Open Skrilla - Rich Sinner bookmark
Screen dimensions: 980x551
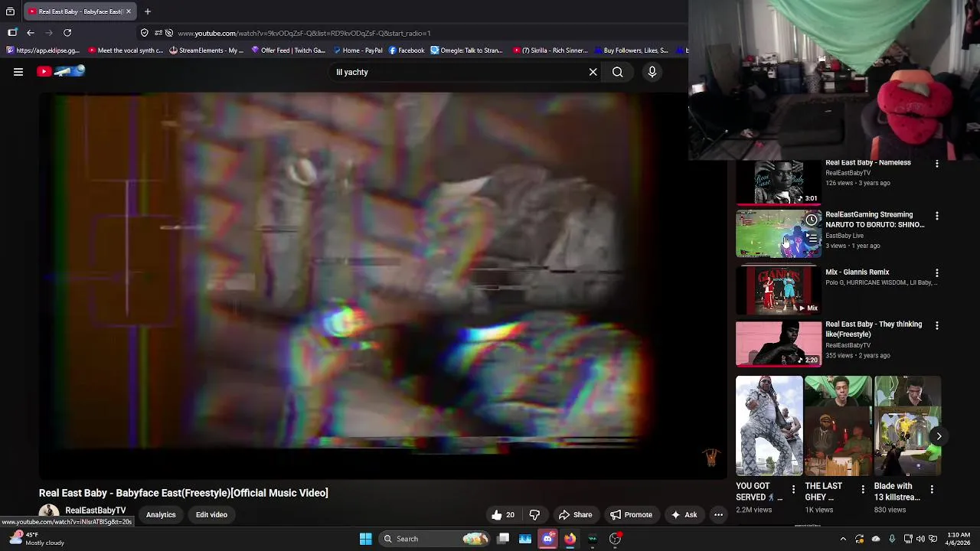550,51
